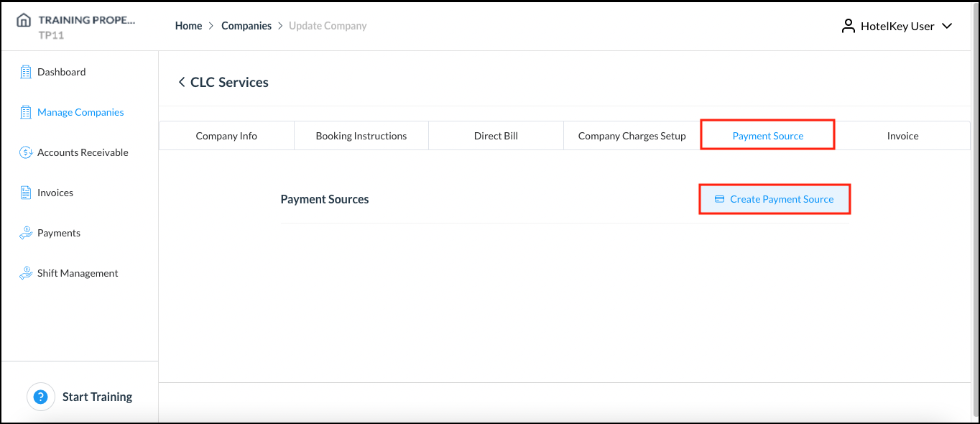The width and height of the screenshot is (980, 424).
Task: Open the Dashboard from the sidebar
Action: point(27,71)
